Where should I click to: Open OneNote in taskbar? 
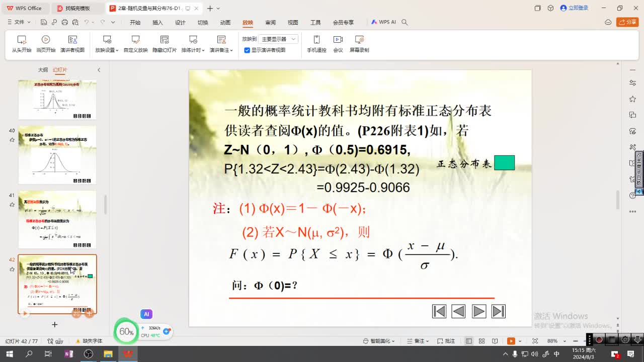68,354
